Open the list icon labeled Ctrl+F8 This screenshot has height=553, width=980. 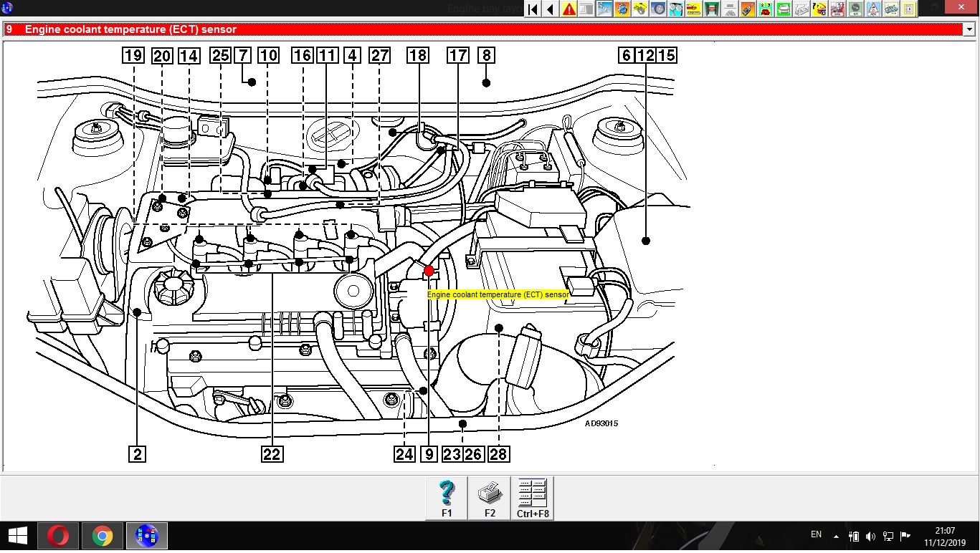pos(532,498)
